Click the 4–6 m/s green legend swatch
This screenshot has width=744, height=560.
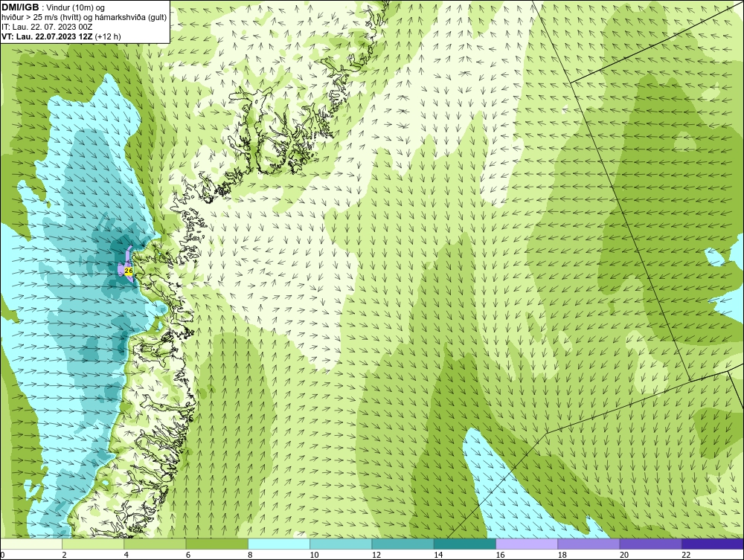click(155, 544)
